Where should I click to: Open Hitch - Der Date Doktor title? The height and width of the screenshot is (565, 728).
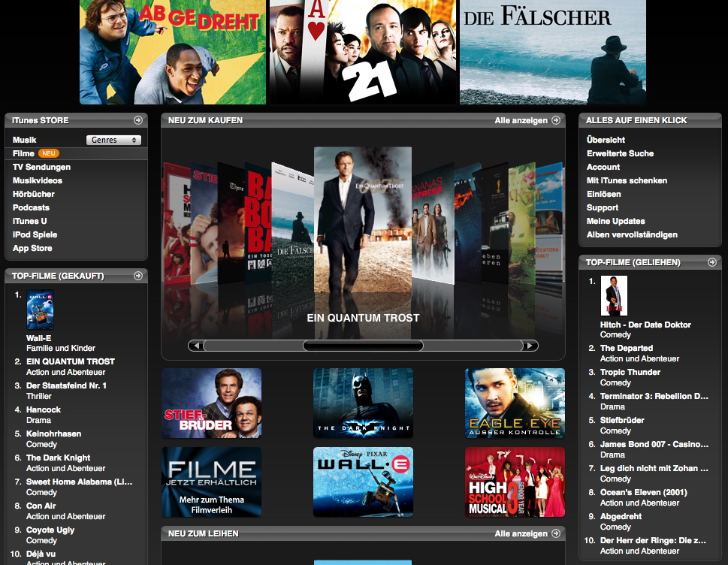point(645,325)
